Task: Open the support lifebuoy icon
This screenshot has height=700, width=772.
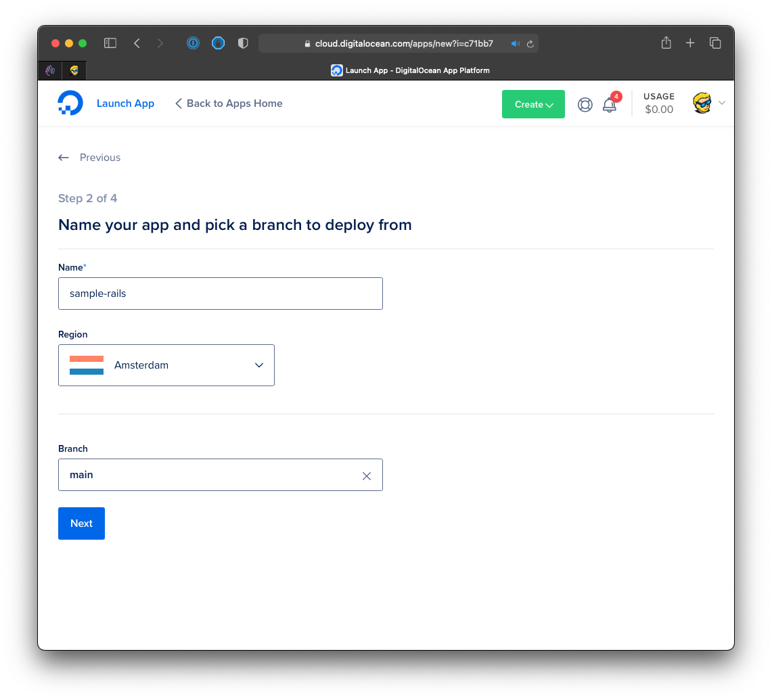Action: (585, 105)
